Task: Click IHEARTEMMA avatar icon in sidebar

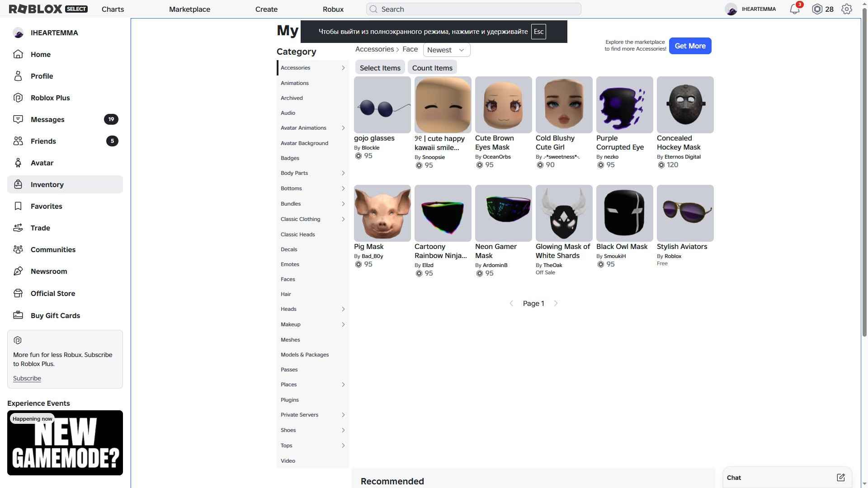Action: [x=18, y=33]
